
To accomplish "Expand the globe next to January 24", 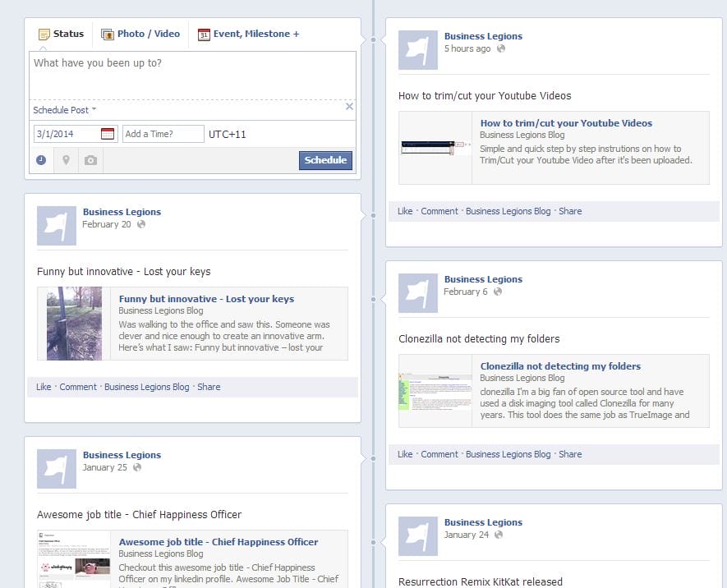I will (496, 535).
